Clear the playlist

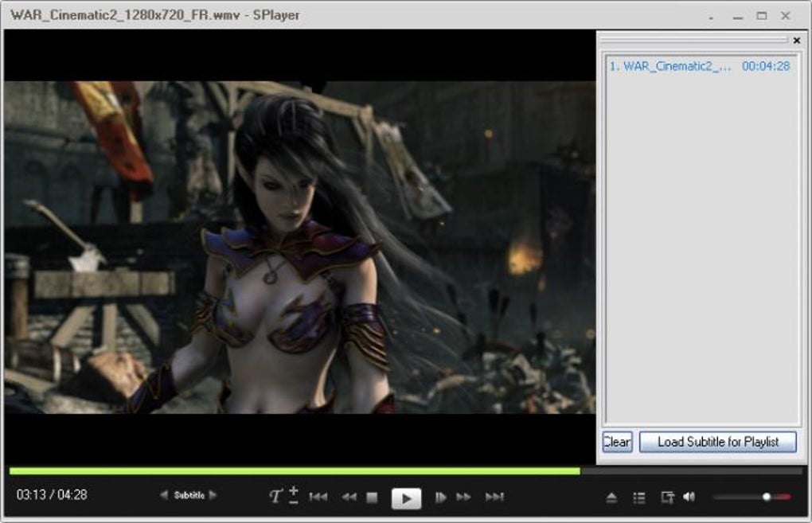point(617,443)
